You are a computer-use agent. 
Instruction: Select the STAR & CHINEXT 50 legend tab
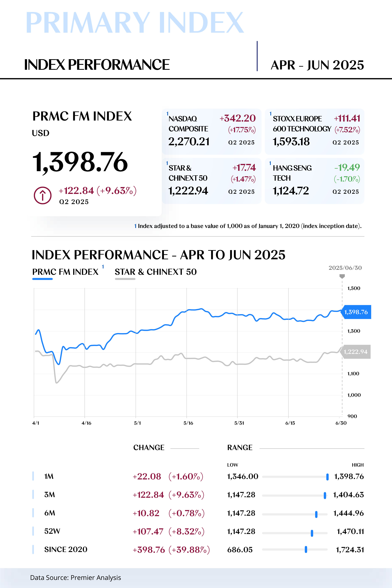155,272
